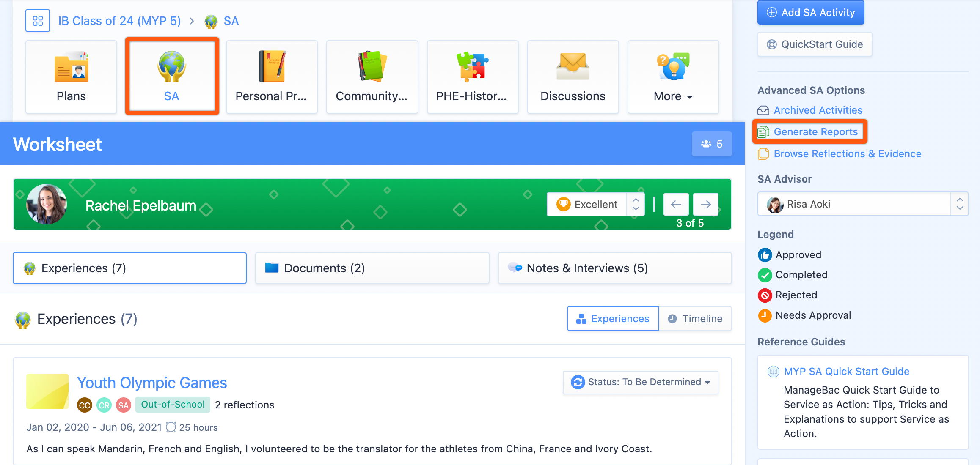Open Status: To Be Determined dropdown
Screen dimensions: 980x465
[640, 382]
